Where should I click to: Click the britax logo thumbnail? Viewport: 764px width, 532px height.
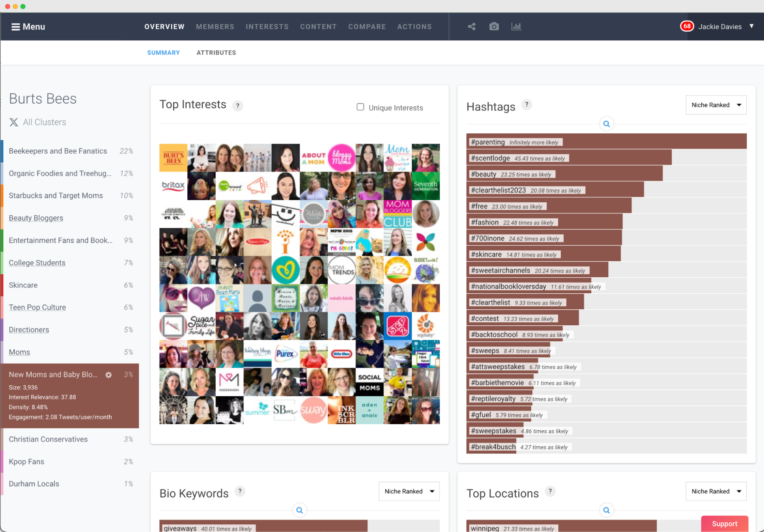click(173, 186)
